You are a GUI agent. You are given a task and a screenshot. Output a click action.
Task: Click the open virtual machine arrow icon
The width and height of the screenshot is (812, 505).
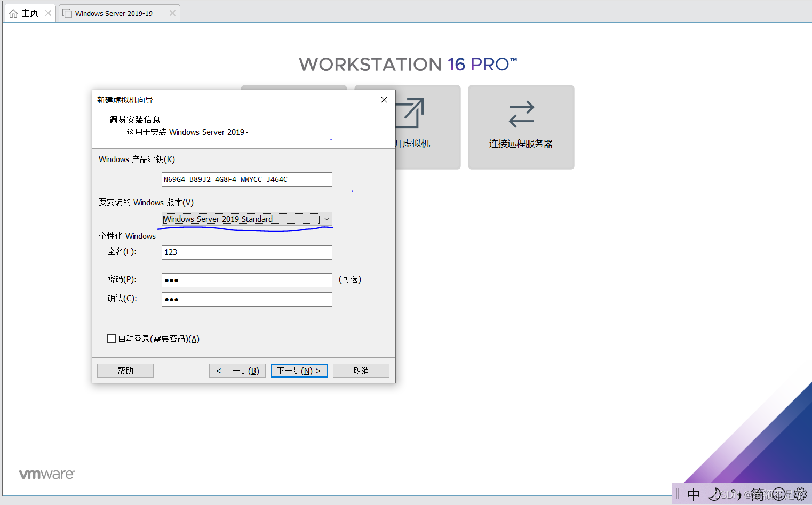(410, 113)
